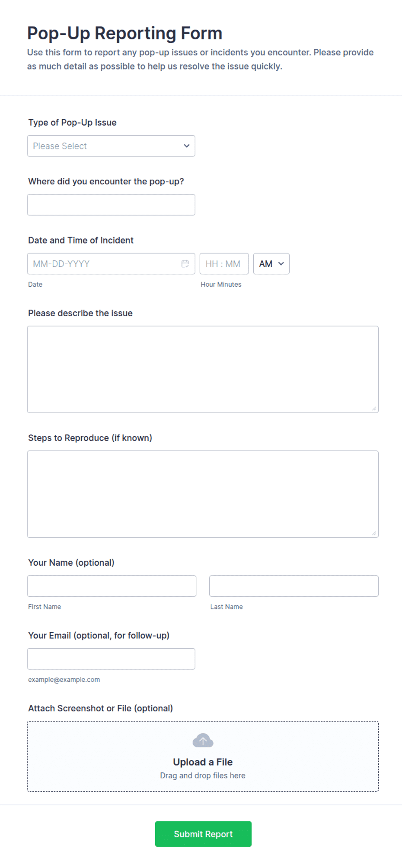Click the chevron arrow in Please Select box
This screenshot has height=868, width=402.
click(x=187, y=146)
